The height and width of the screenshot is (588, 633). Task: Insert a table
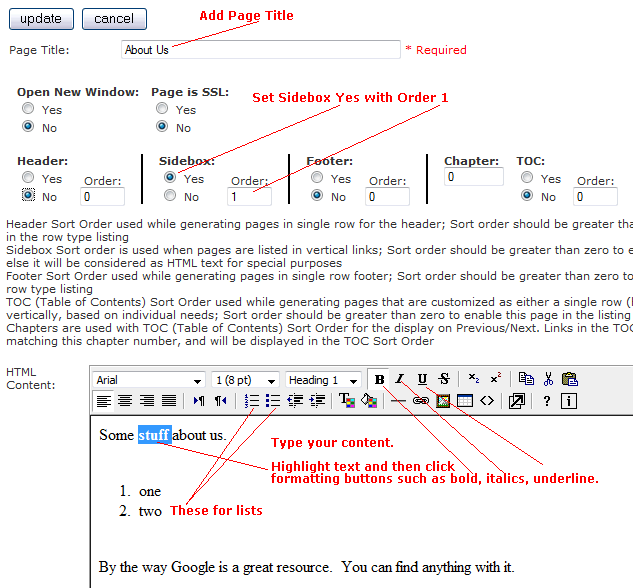click(x=465, y=401)
